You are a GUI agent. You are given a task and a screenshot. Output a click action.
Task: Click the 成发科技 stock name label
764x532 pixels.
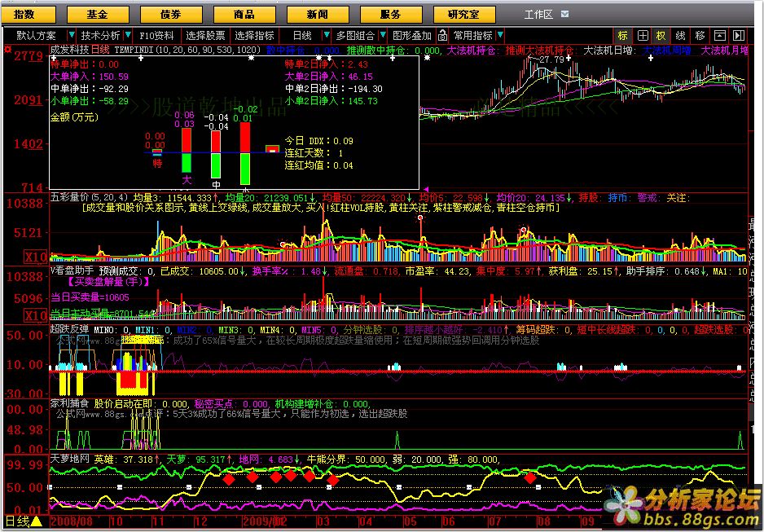click(x=70, y=50)
